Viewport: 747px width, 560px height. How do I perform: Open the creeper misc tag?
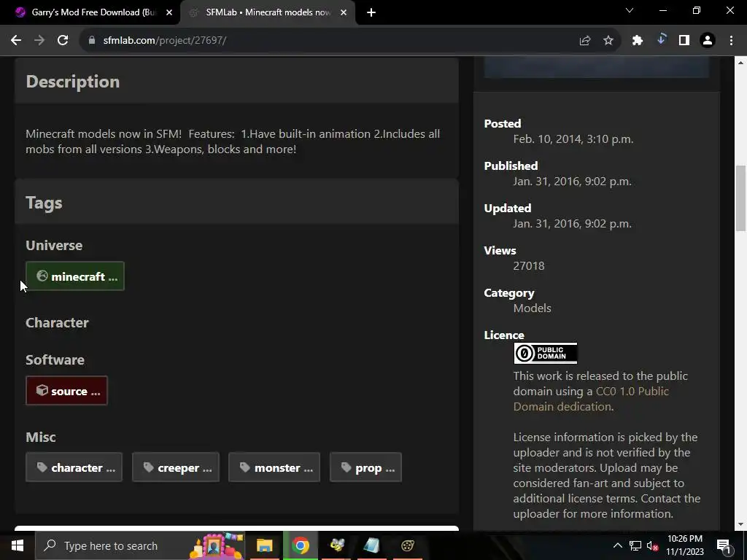click(x=176, y=467)
